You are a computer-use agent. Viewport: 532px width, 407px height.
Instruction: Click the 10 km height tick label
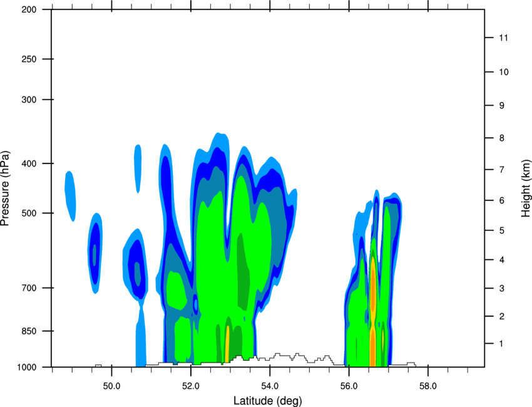coord(504,72)
